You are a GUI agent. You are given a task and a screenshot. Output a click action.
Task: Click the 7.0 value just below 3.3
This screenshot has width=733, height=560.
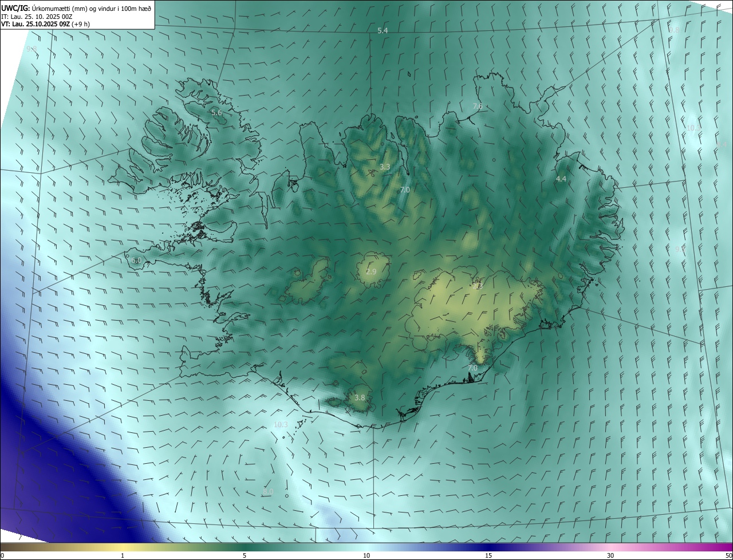coord(405,190)
